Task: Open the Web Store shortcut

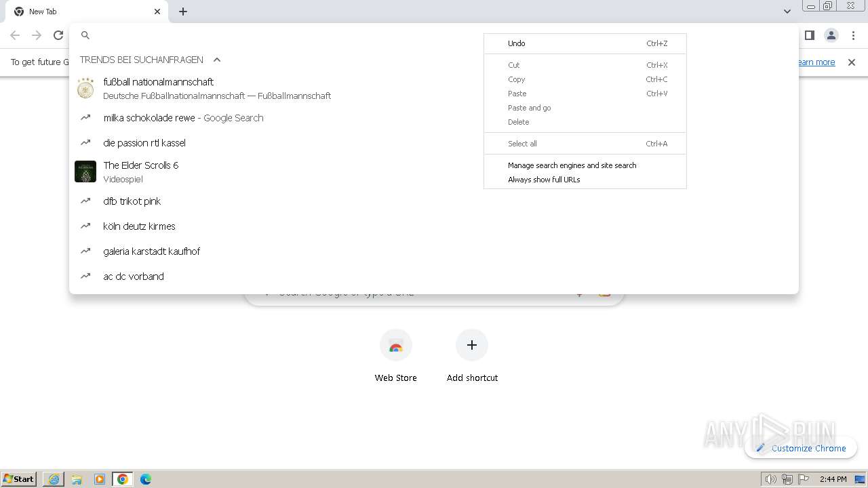Action: (396, 357)
